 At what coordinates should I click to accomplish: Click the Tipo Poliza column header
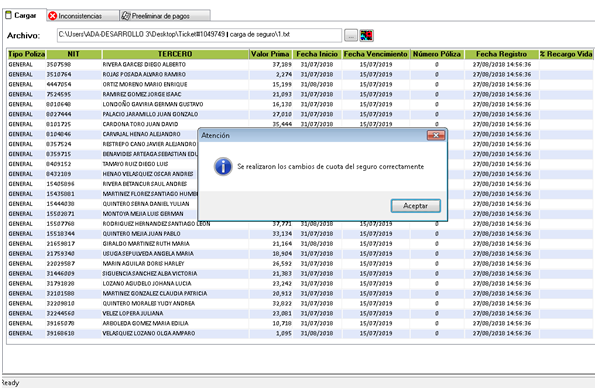coord(26,54)
